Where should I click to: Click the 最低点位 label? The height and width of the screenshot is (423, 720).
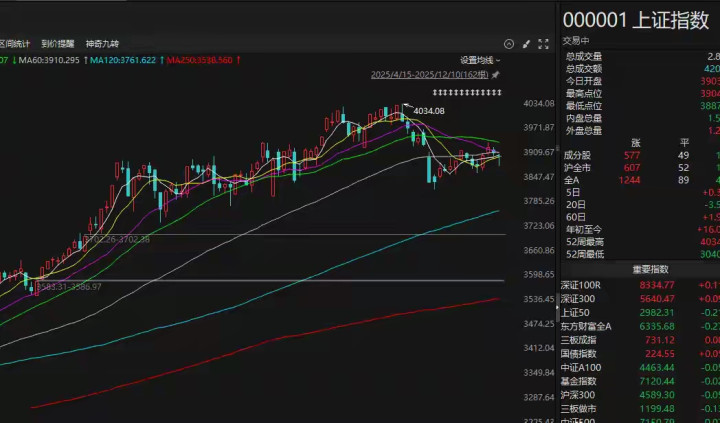pos(584,107)
